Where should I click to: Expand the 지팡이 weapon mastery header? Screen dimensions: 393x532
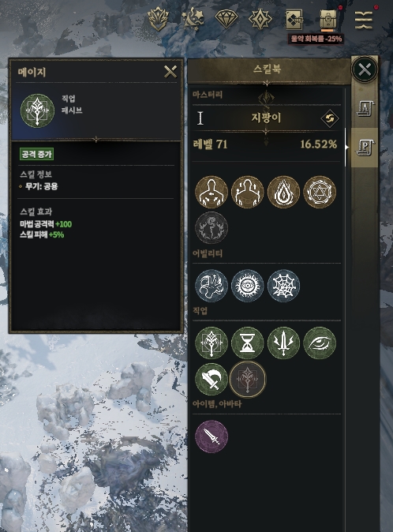pyautogui.click(x=266, y=118)
